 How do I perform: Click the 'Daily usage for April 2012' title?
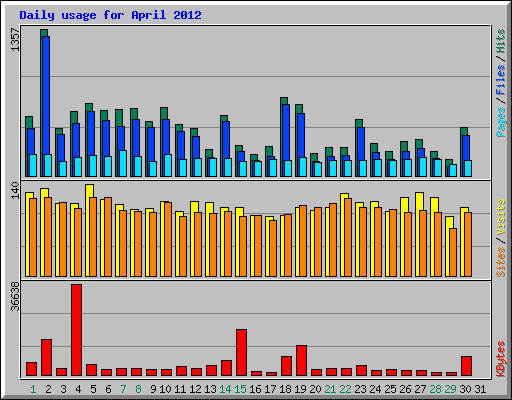point(110,15)
